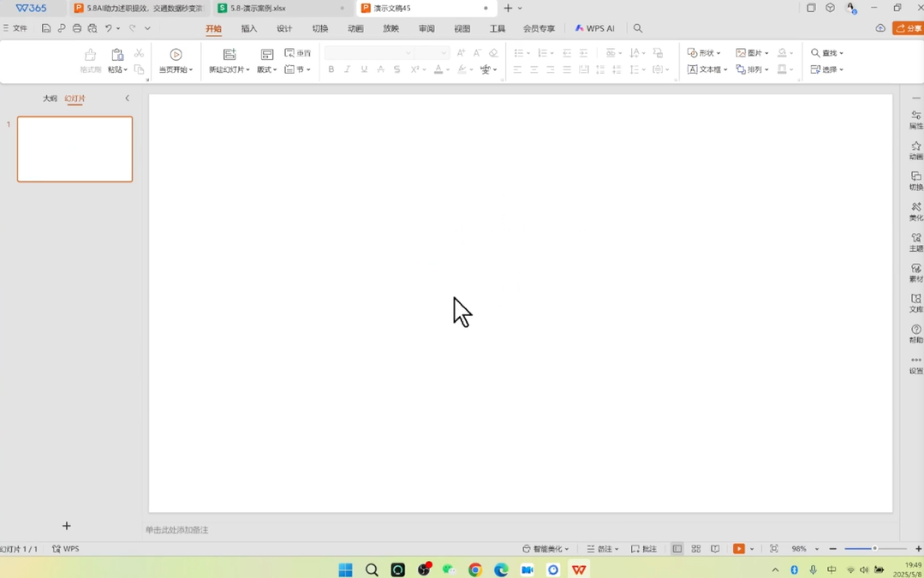Screen dimensions: 924x578
Task: Select slide 1 thumbnail in the slide panel
Action: (x=75, y=149)
